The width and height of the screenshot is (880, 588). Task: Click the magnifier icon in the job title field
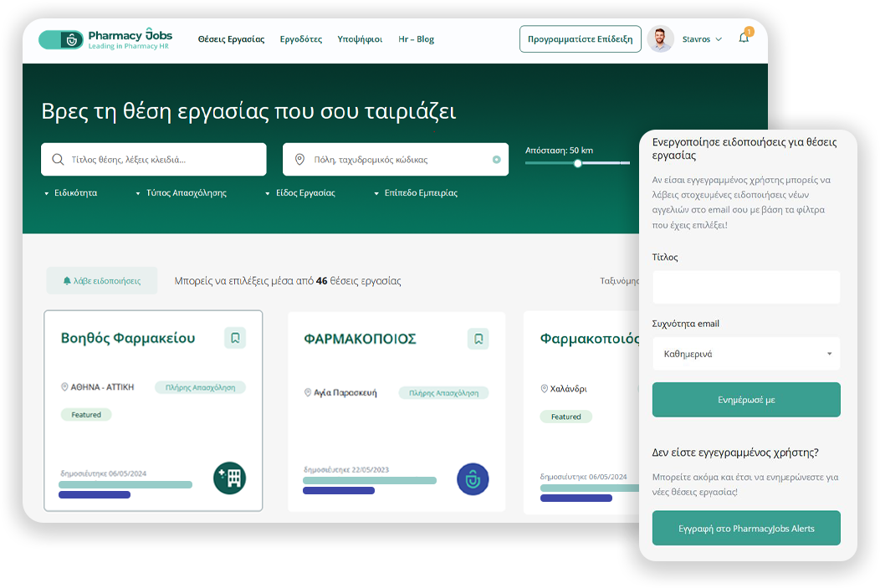[58, 158]
